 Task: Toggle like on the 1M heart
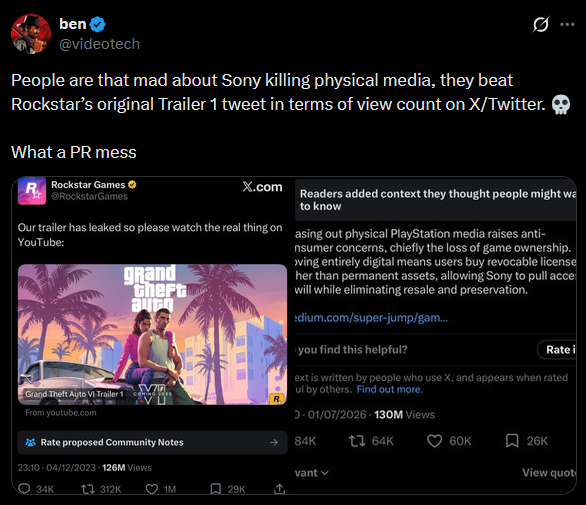tap(151, 489)
